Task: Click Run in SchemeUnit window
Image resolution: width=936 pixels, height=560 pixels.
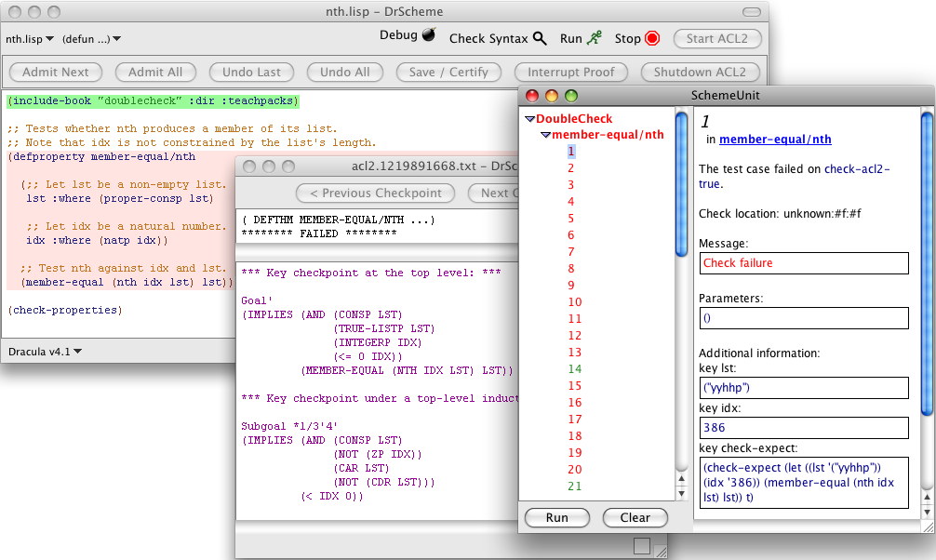Action: click(x=556, y=517)
